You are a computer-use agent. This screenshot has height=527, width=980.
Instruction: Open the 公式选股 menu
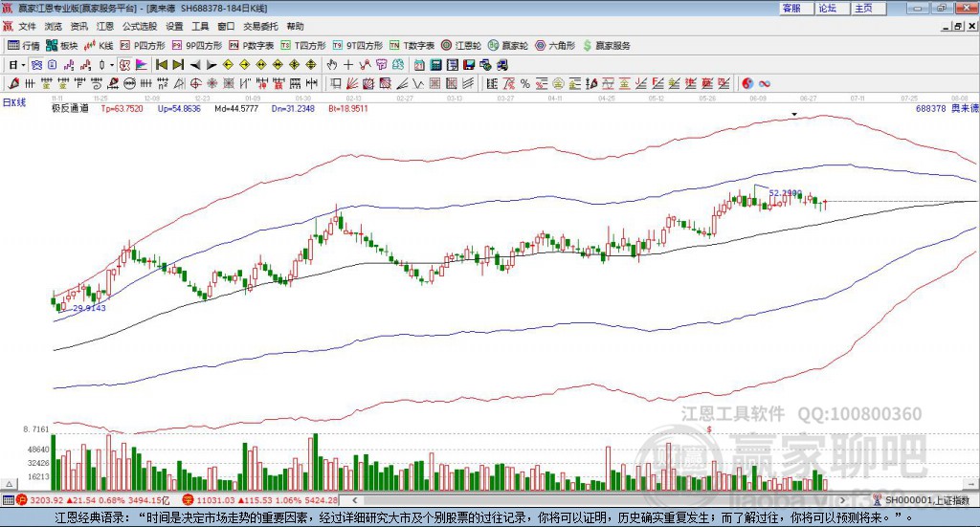tap(139, 27)
